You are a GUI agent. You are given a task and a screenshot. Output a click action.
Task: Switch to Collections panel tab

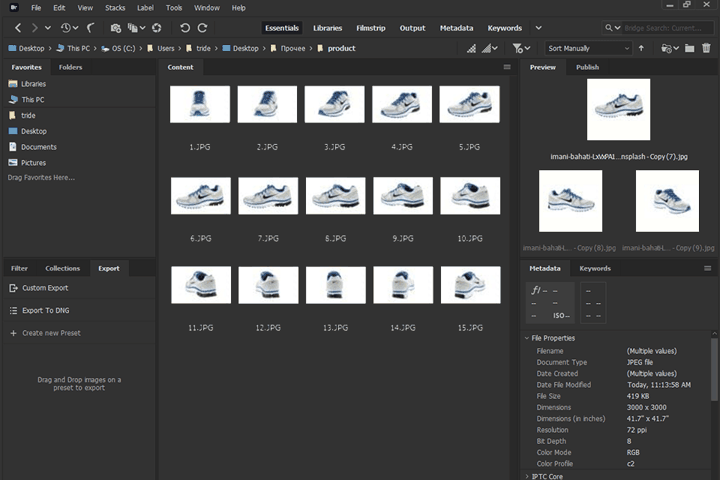tap(62, 268)
